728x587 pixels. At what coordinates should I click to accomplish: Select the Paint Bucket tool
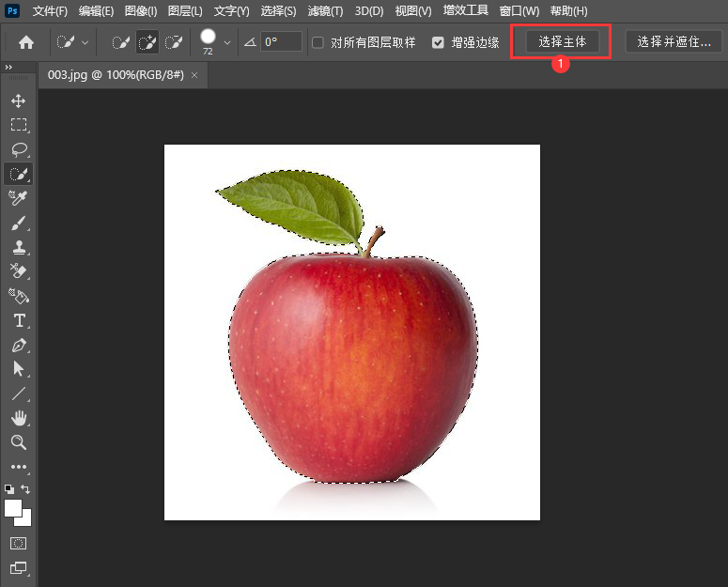[x=19, y=296]
